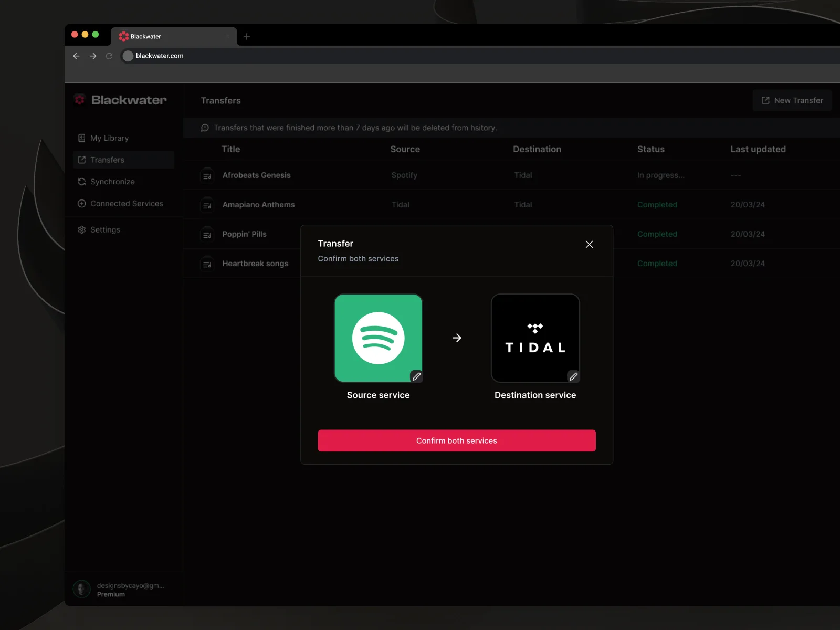
Task: Click playlist icon for Amapiano Anthems
Action: click(x=207, y=205)
